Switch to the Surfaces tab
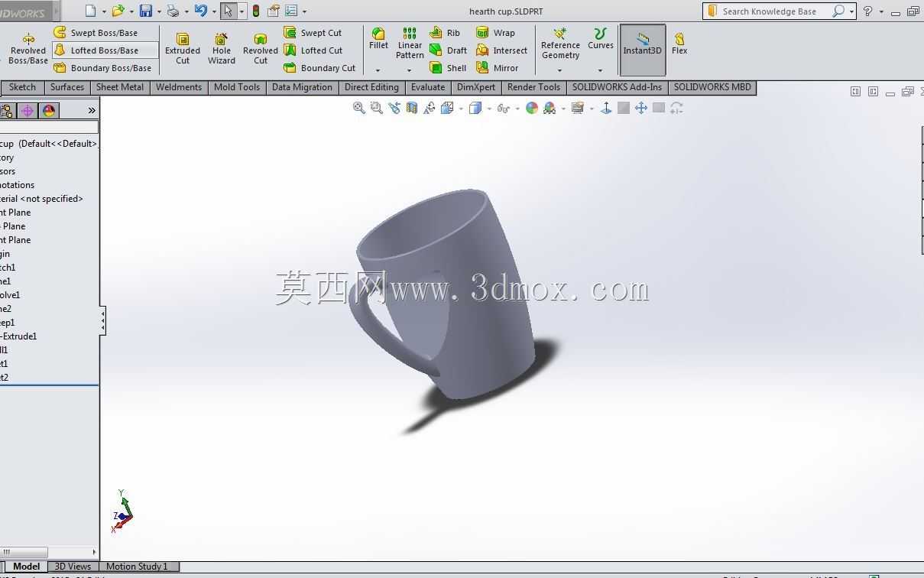The height and width of the screenshot is (578, 924). (67, 87)
